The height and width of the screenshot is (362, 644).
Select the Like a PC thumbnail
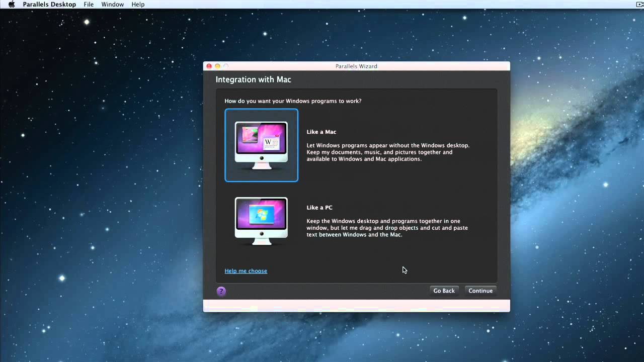262,221
